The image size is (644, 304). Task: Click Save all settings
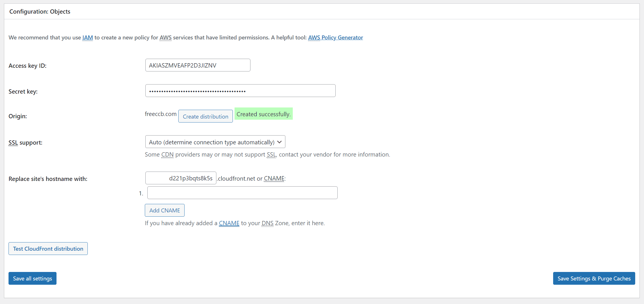[32, 278]
